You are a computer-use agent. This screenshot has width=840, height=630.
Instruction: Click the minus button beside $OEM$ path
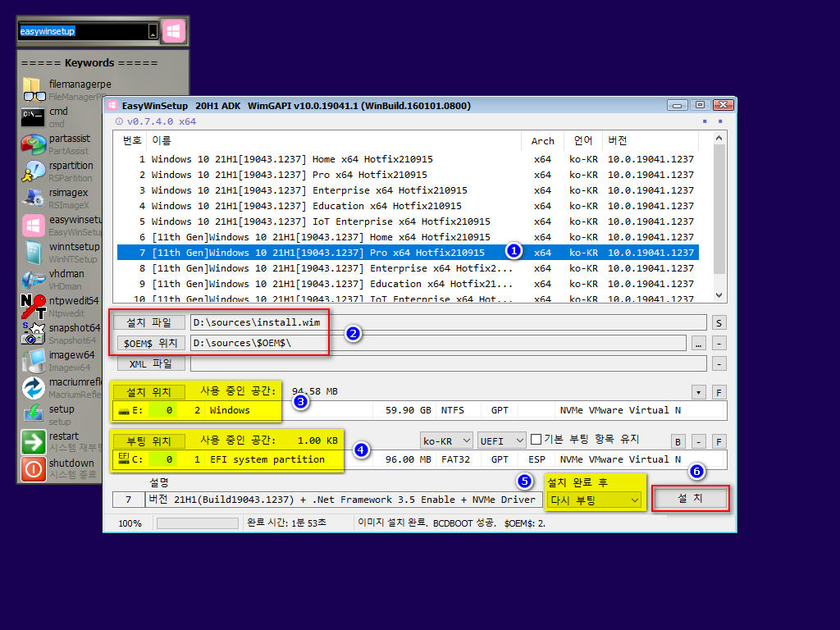tap(719, 344)
